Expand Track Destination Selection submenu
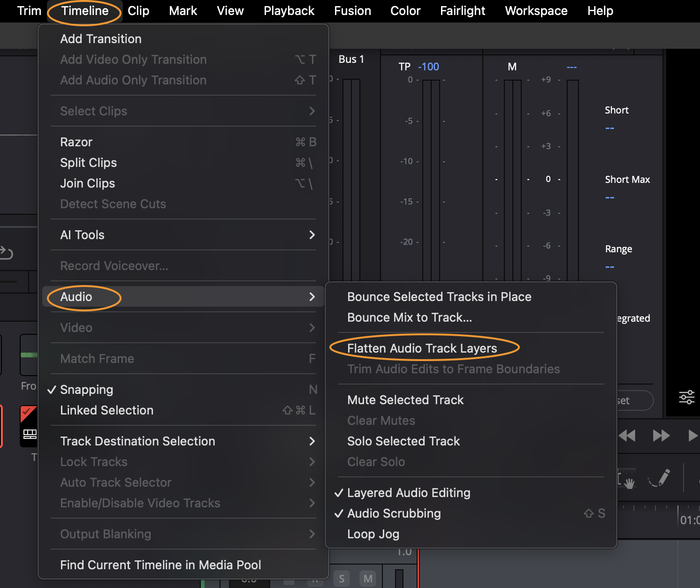Viewport: 700px width, 588px height. click(x=183, y=441)
